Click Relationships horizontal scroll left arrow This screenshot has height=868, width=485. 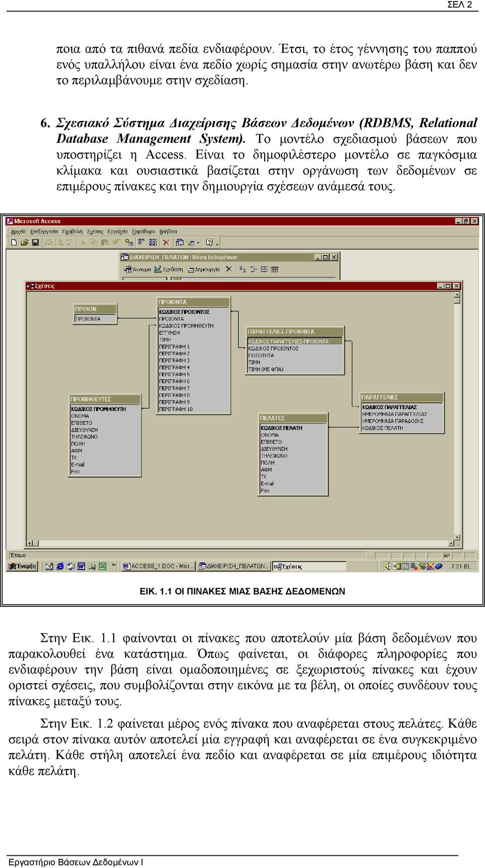pyautogui.click(x=29, y=543)
